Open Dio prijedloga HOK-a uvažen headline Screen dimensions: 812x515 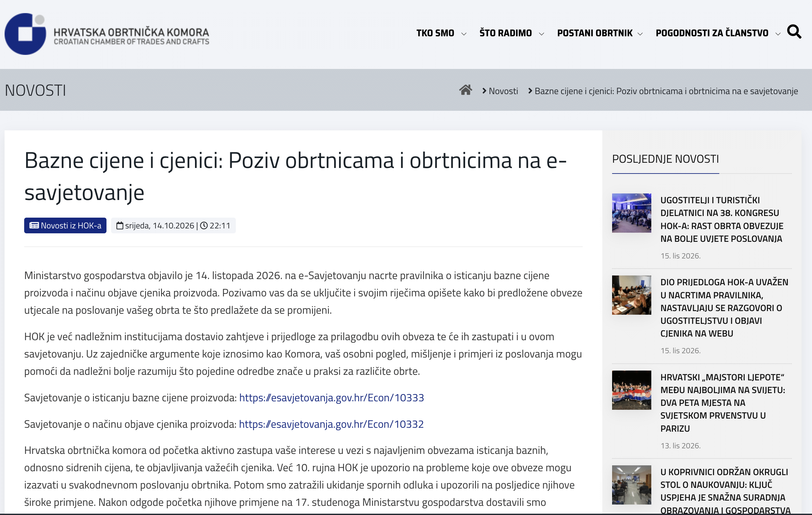coord(724,307)
